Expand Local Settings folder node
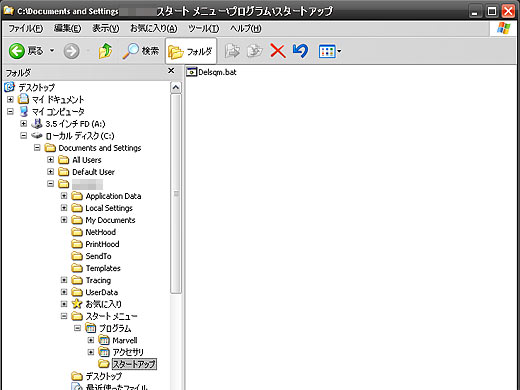This screenshot has width=520, height=390. (x=64, y=208)
